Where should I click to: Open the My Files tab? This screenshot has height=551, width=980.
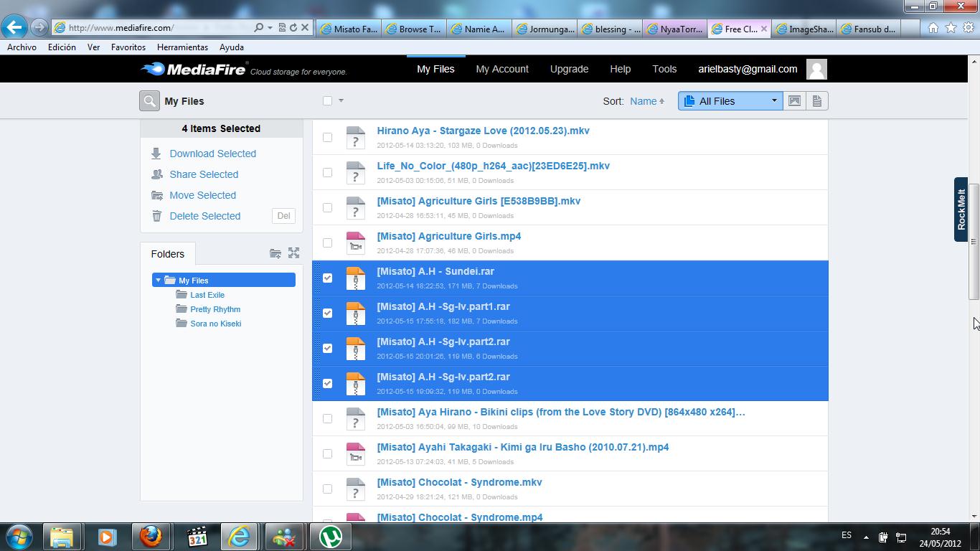point(435,69)
